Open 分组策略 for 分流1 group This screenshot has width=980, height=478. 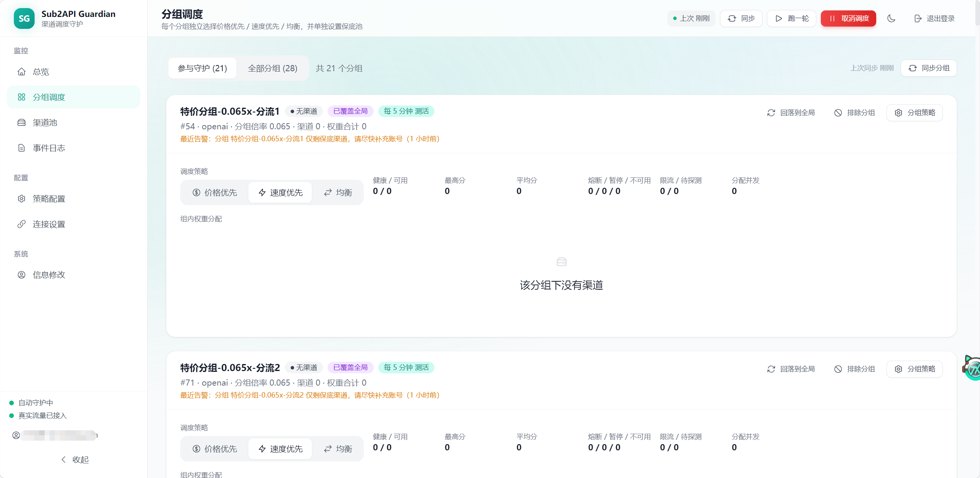914,113
